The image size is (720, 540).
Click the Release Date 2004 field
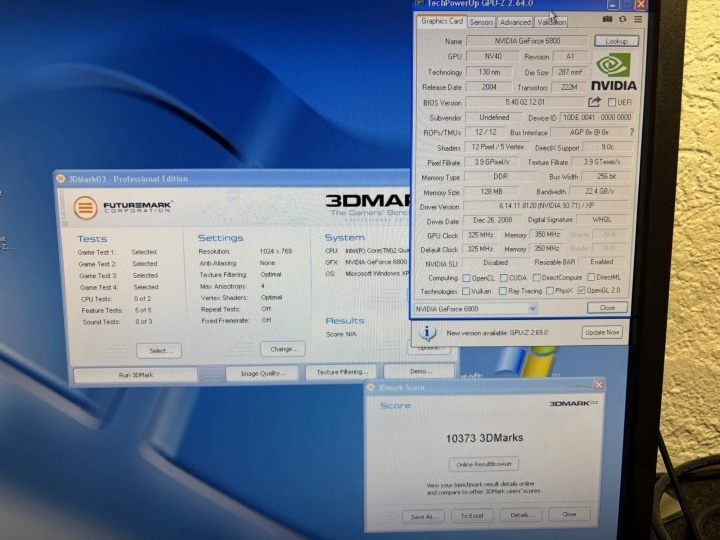[489, 87]
